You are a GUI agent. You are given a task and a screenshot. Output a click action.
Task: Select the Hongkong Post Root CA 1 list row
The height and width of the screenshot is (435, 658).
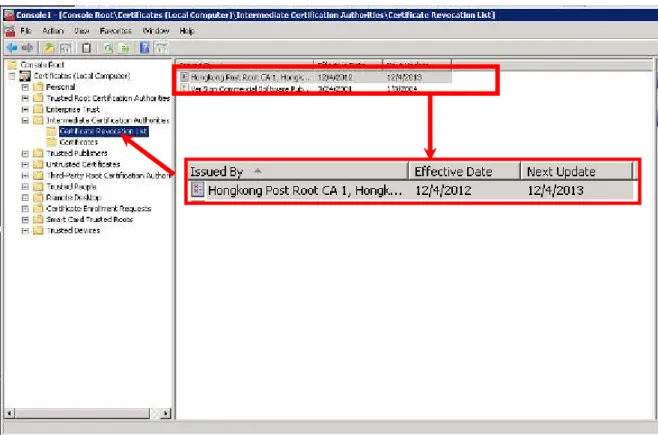coord(315,77)
